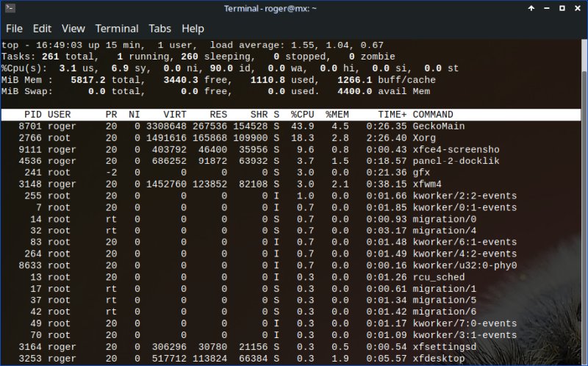
Task: Click the migration/6 command
Action: [x=445, y=312]
